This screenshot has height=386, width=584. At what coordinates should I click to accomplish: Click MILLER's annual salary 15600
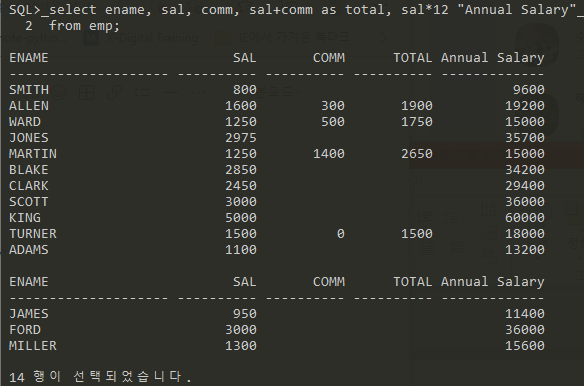pos(525,346)
